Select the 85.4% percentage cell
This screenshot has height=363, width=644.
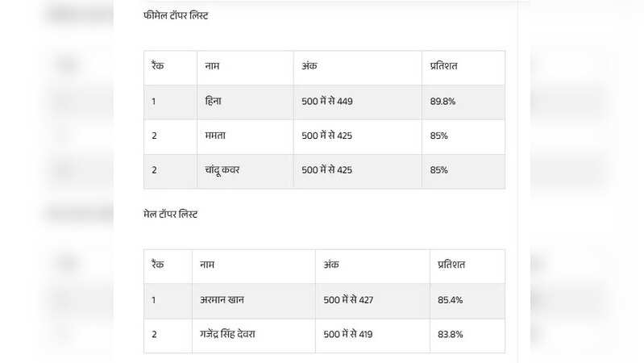point(450,300)
